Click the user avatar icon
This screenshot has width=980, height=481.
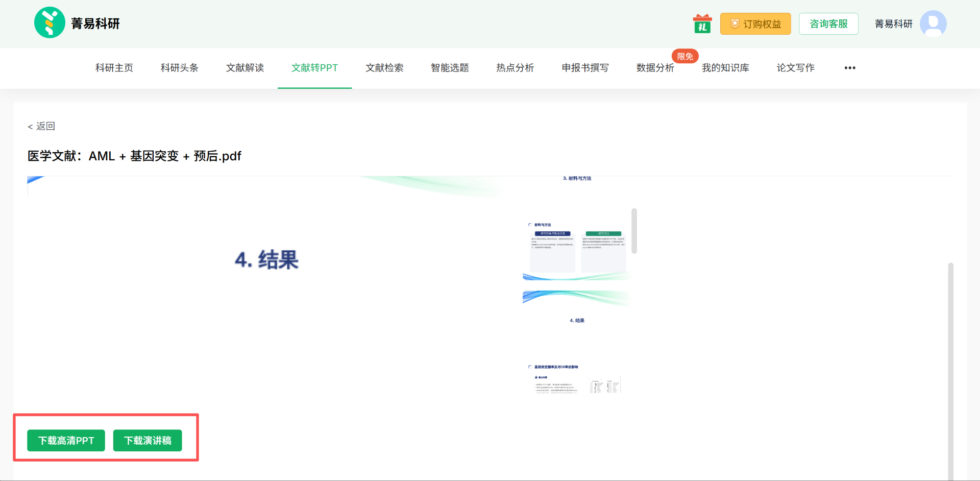[x=933, y=24]
